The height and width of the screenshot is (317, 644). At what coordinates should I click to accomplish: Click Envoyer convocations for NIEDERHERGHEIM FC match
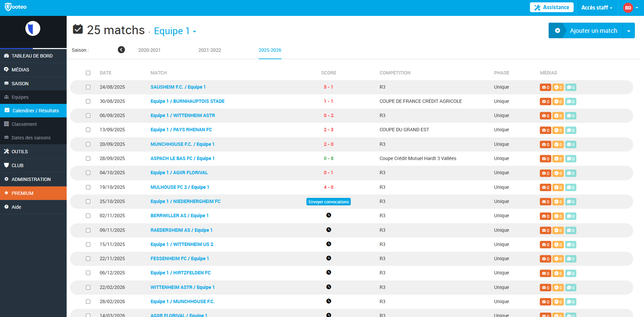(x=328, y=202)
